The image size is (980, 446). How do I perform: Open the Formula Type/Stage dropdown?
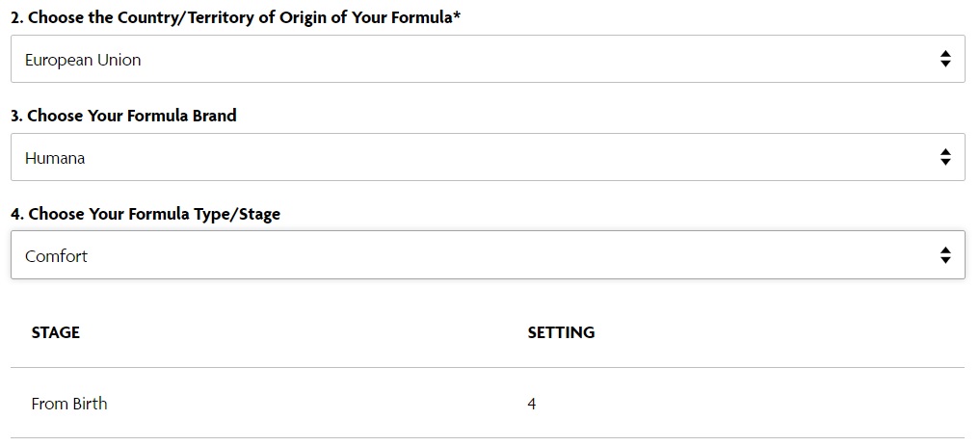[x=488, y=255]
